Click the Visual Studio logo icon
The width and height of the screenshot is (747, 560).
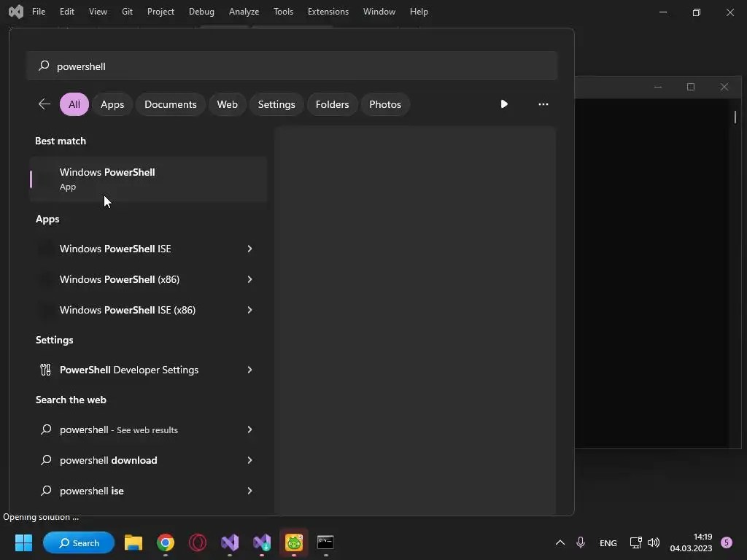pyautogui.click(x=16, y=12)
